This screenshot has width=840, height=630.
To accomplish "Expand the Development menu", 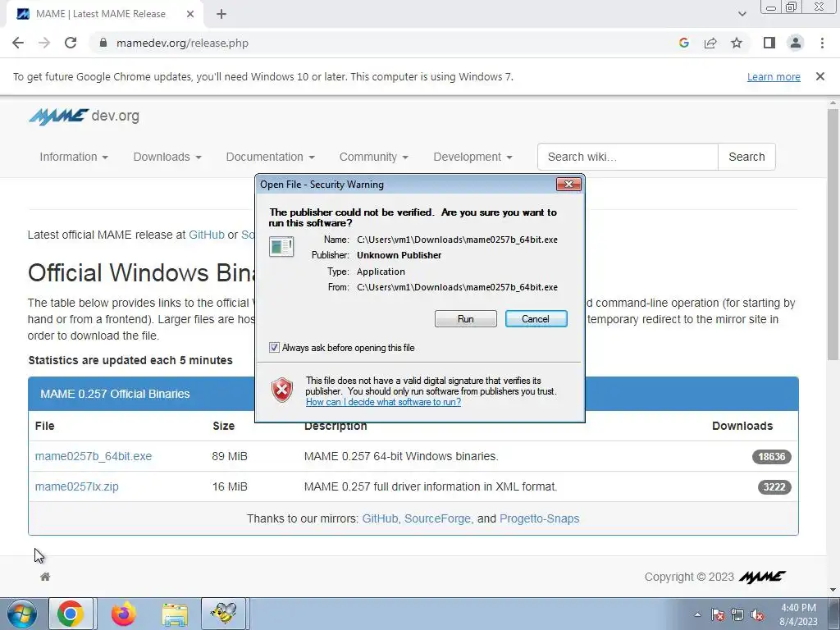I will tap(472, 157).
